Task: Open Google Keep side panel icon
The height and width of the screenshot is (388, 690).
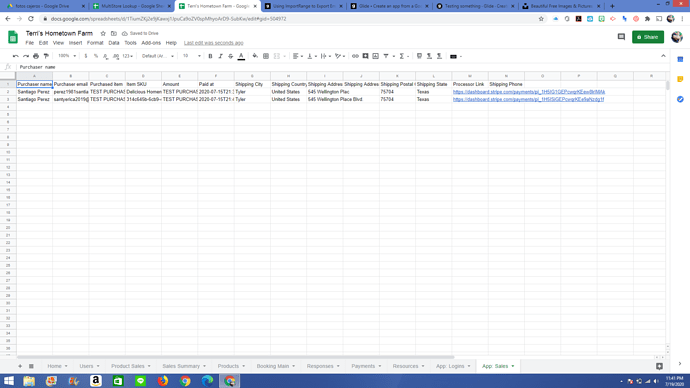Action: point(680,79)
